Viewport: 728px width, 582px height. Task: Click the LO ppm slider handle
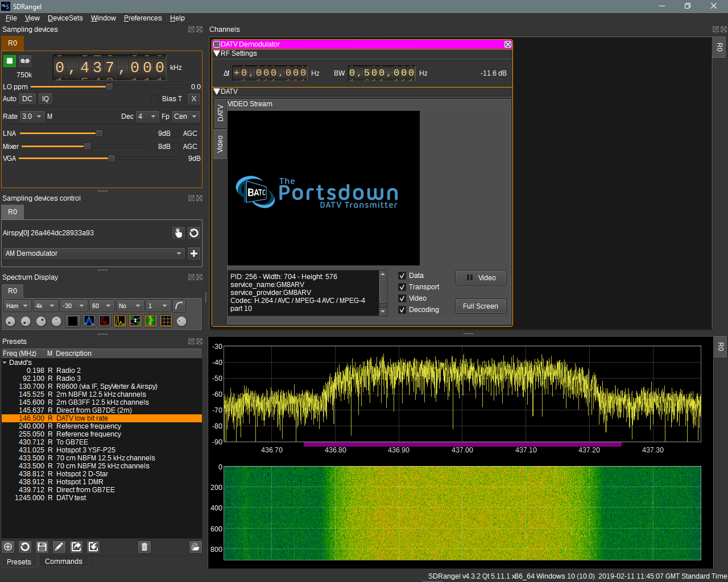click(x=109, y=86)
